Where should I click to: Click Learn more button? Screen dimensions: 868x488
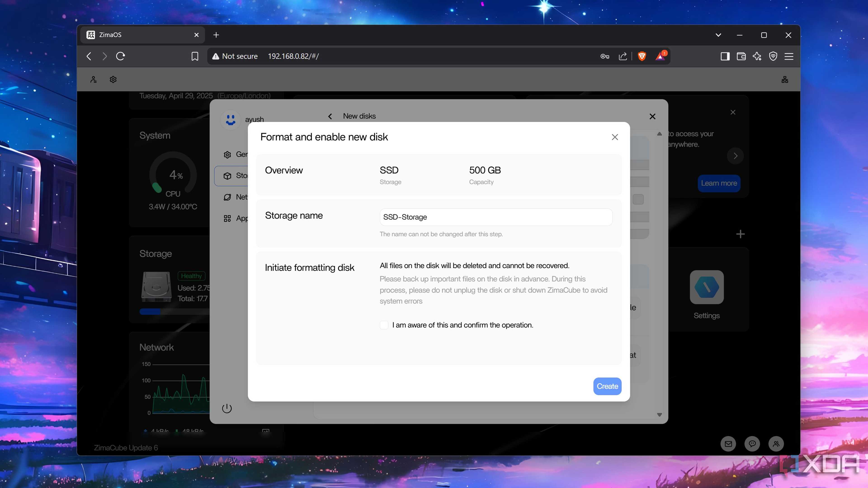click(719, 183)
